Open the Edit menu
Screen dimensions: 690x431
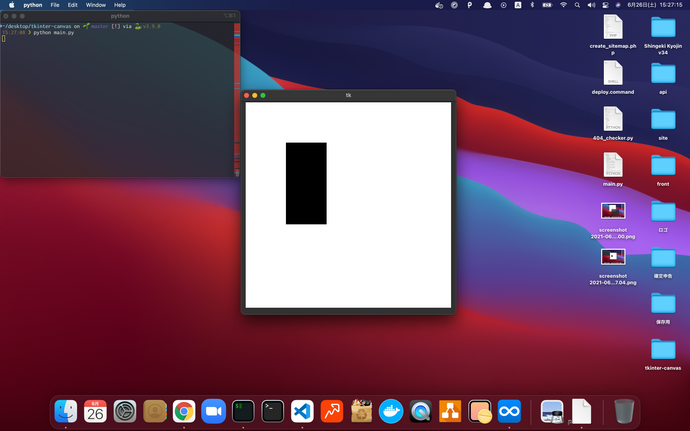click(73, 5)
